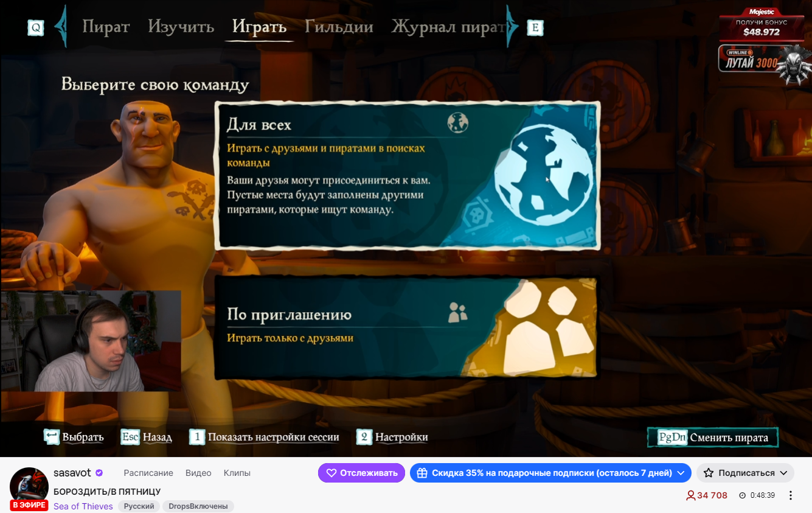Image resolution: width=812 pixels, height=513 pixels.
Task: Open the Расписание channel tab
Action: (x=148, y=473)
